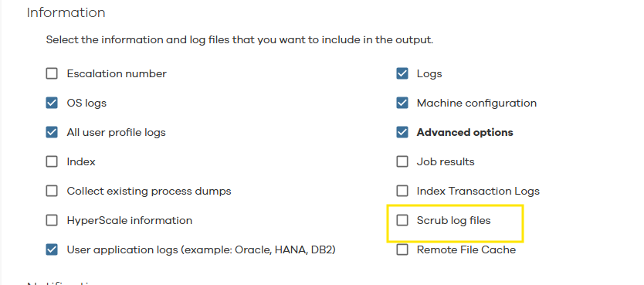The height and width of the screenshot is (285, 644).
Task: Uncheck the OS logs checkbox
Action: [x=51, y=103]
